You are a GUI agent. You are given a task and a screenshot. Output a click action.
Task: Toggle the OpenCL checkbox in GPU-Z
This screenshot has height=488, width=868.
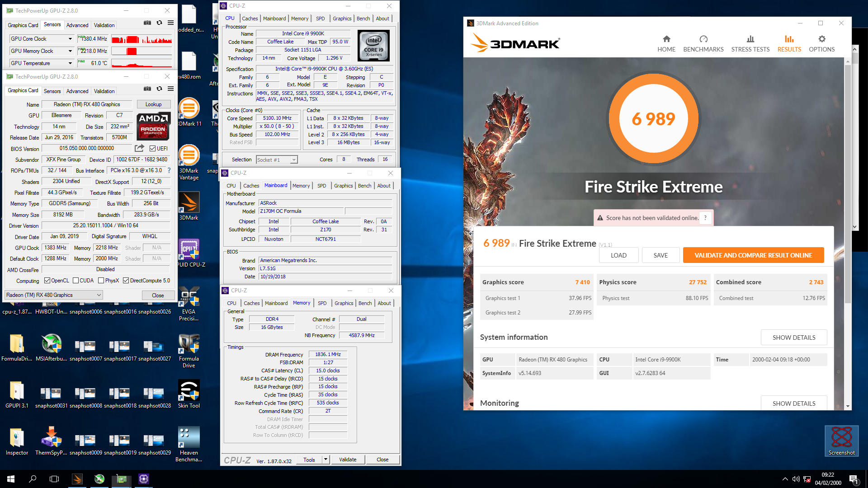[47, 281]
